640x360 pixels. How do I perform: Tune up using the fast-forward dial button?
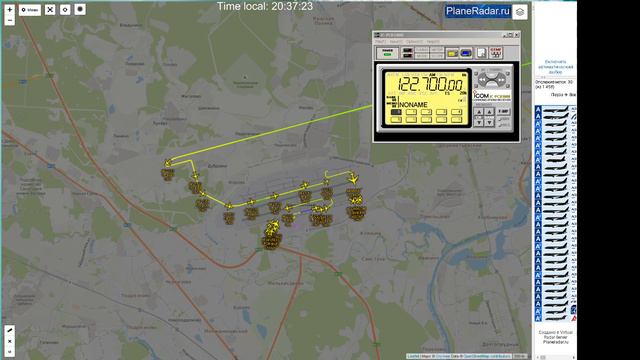[500, 80]
